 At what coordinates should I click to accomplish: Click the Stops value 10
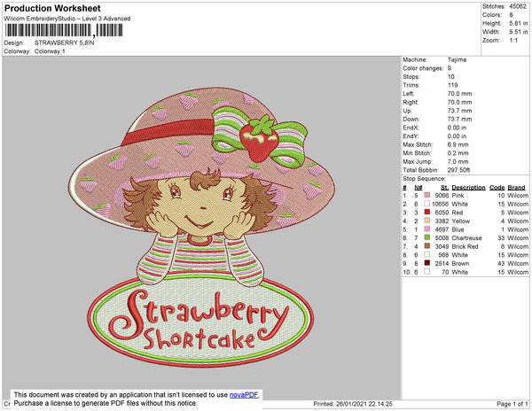[451, 76]
